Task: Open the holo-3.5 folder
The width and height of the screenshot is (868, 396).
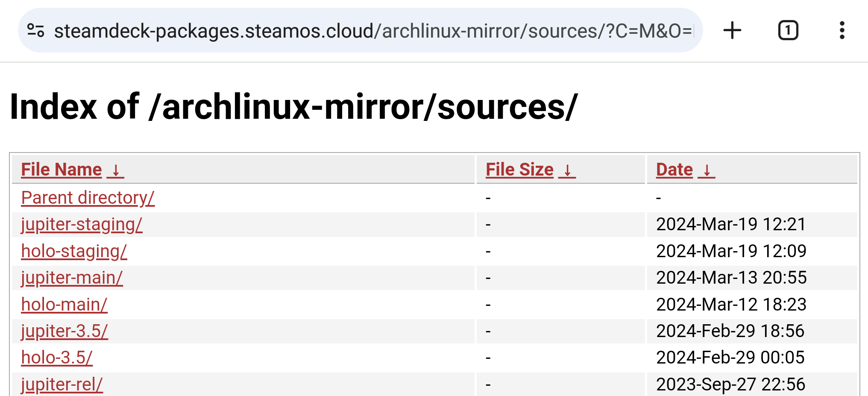Action: (x=57, y=358)
